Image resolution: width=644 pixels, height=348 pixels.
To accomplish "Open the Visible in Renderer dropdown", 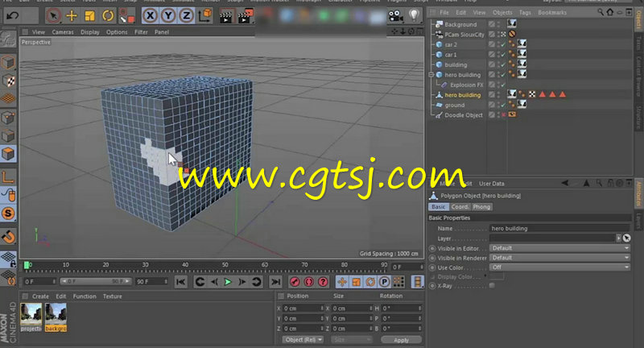I will [559, 258].
